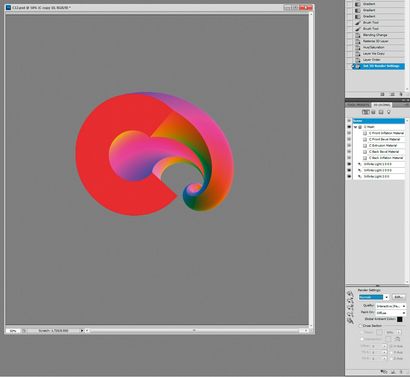Filter by materials in 3D panel
The height and width of the screenshot is (377, 410).
coord(381,112)
